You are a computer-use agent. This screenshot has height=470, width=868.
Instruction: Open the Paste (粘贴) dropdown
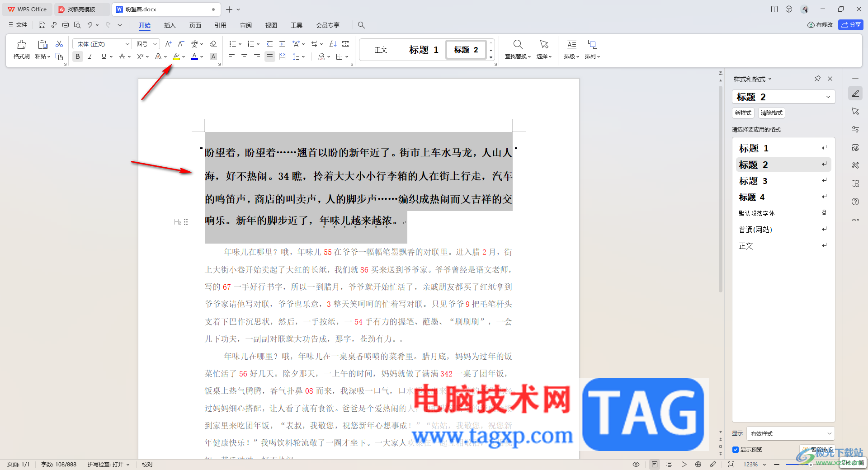pyautogui.click(x=43, y=56)
